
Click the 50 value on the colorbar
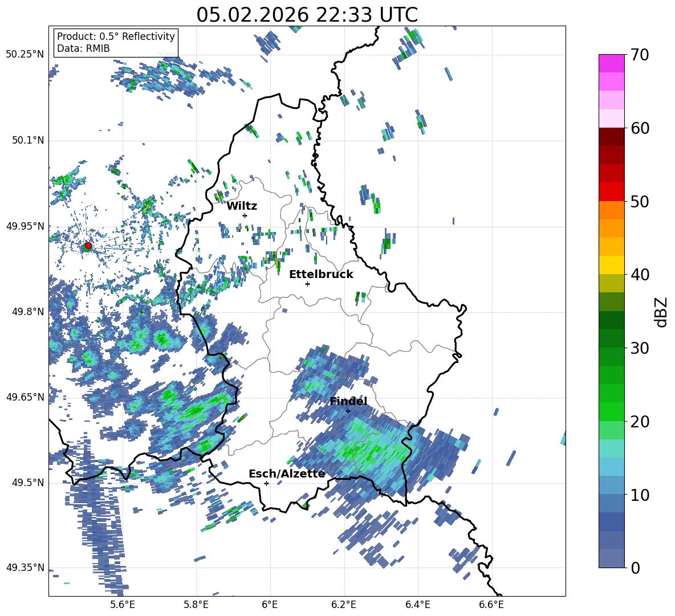coord(640,201)
